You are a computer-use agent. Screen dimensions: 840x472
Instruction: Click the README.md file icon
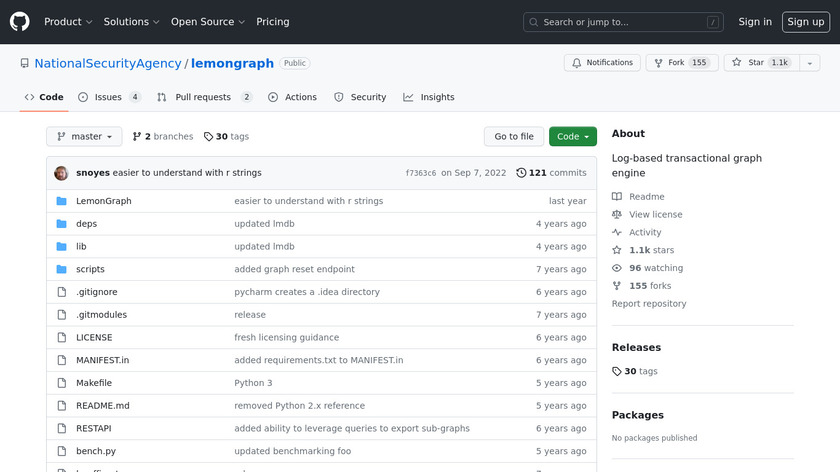pyautogui.click(x=62, y=406)
